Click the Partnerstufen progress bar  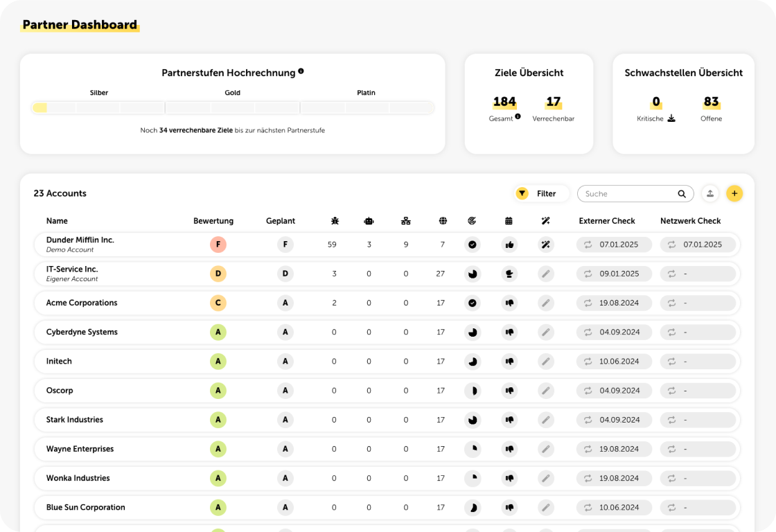click(x=233, y=107)
